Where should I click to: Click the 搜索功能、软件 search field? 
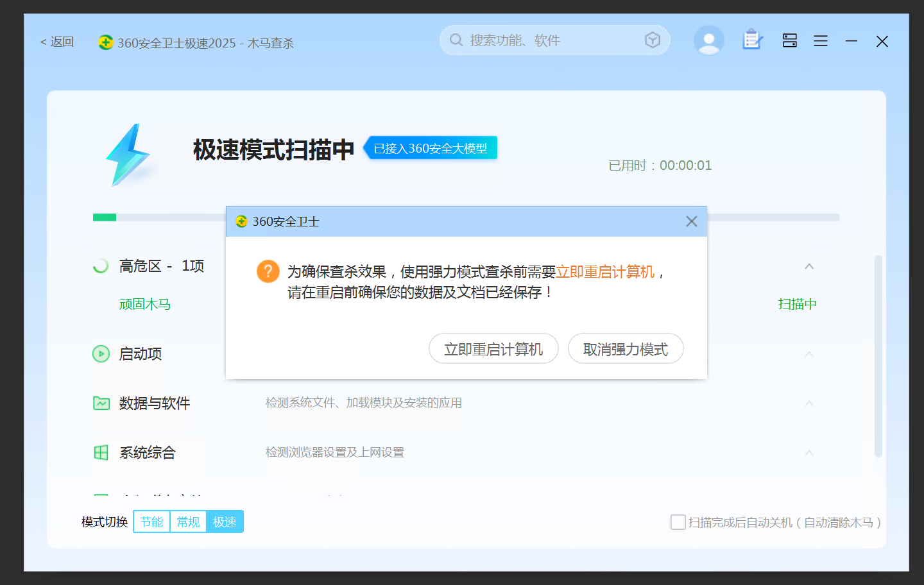coord(545,40)
